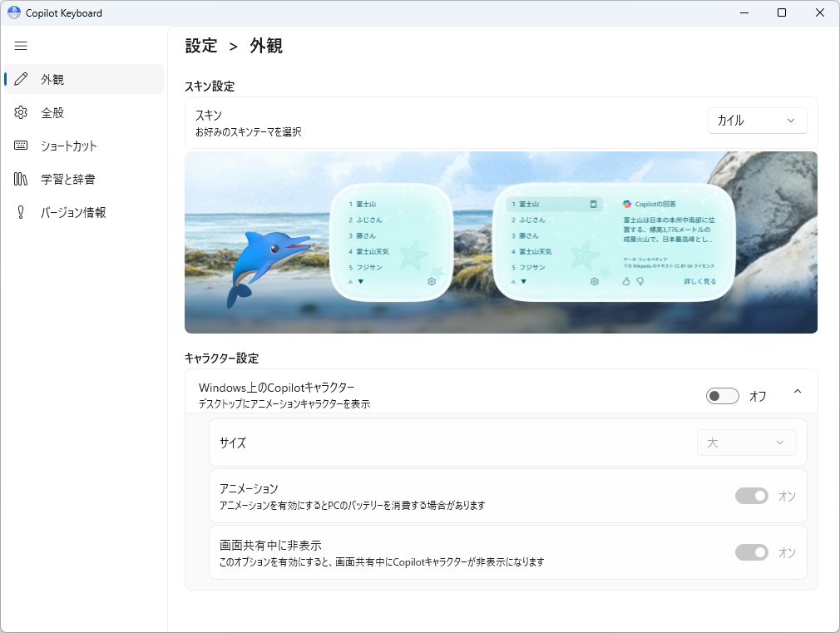Open the ショートカット settings page
This screenshot has width=840, height=633.
point(83,146)
